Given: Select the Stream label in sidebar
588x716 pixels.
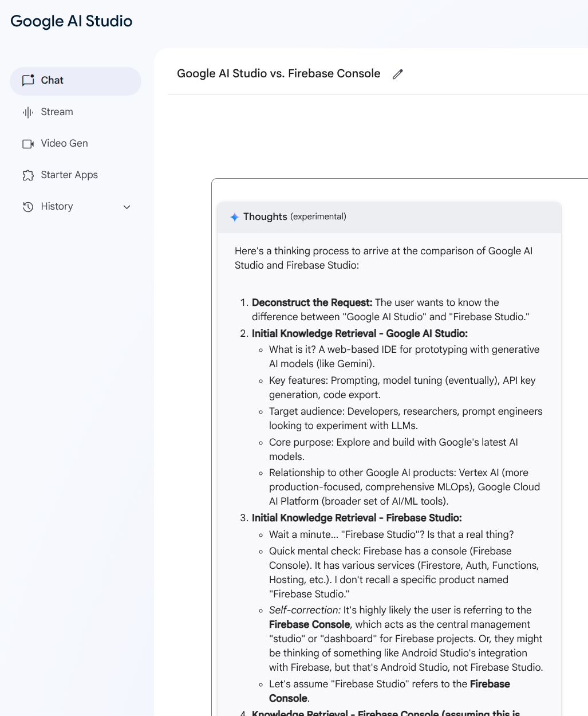Looking at the screenshot, I should coord(57,112).
